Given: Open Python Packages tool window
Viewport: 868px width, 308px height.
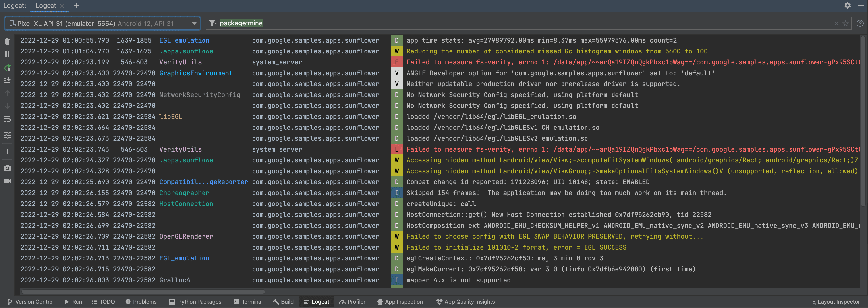Looking at the screenshot, I should tap(195, 302).
